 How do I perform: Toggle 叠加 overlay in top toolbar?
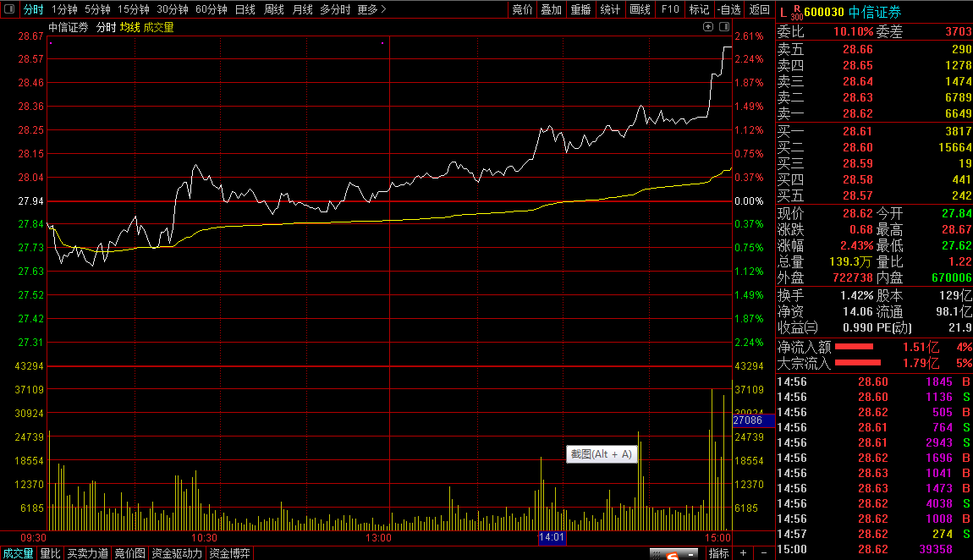(551, 9)
